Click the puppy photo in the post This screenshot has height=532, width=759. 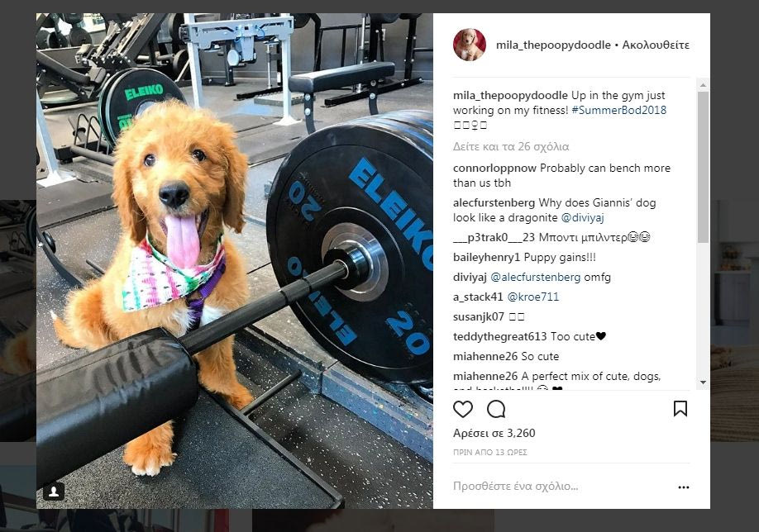point(235,261)
